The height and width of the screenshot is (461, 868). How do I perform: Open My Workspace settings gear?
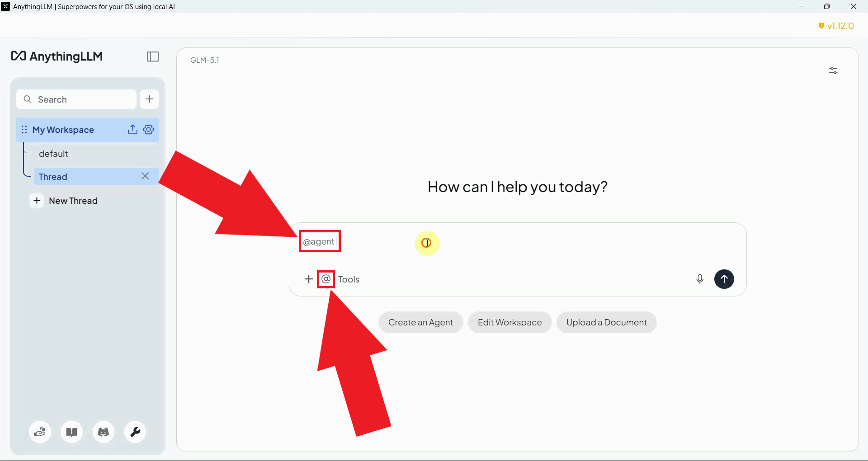(x=149, y=129)
